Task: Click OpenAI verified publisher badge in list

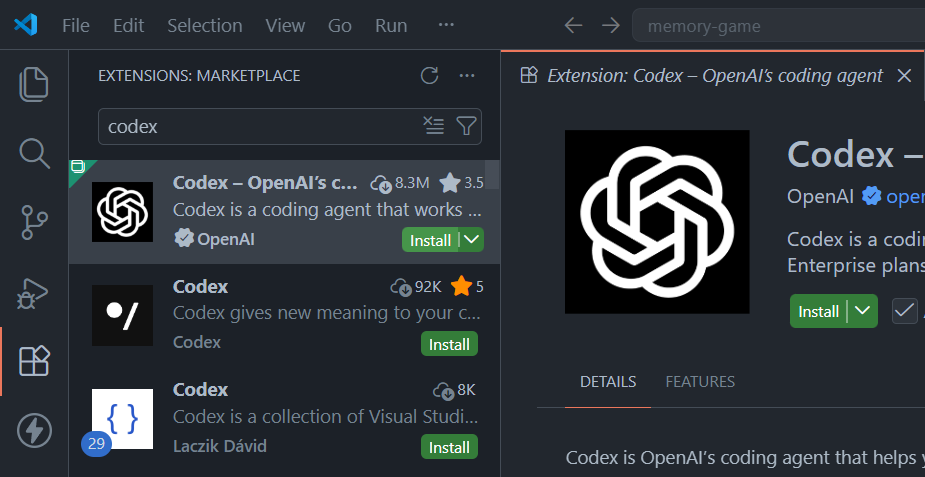Action: point(183,239)
